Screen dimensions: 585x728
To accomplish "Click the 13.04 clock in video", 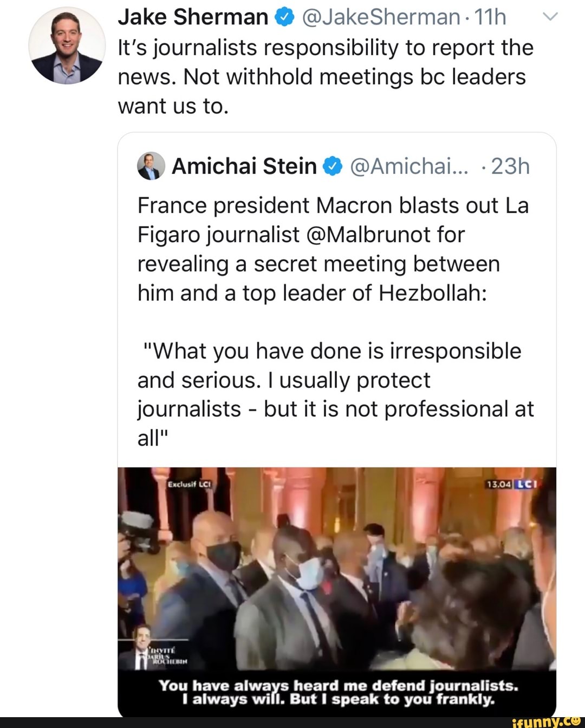I will pos(498,484).
